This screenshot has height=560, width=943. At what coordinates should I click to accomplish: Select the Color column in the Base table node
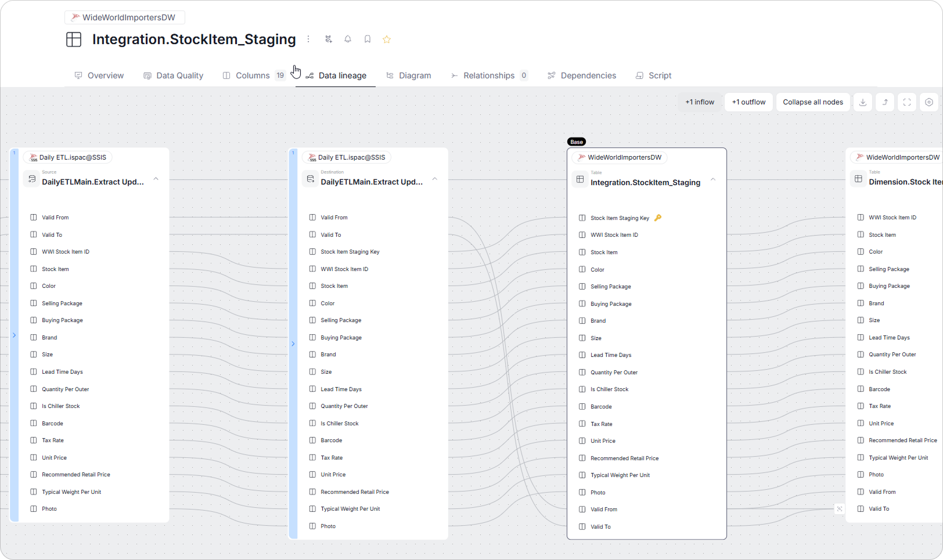(597, 269)
